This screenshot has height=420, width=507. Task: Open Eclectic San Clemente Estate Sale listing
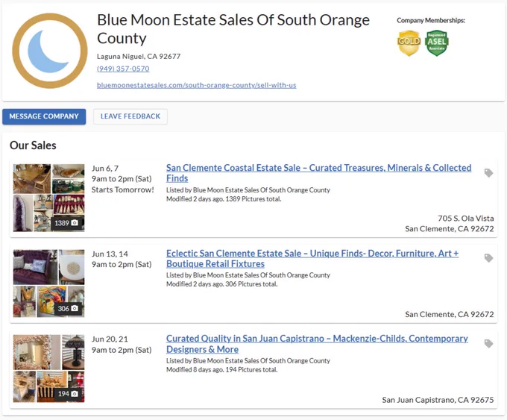tap(312, 259)
